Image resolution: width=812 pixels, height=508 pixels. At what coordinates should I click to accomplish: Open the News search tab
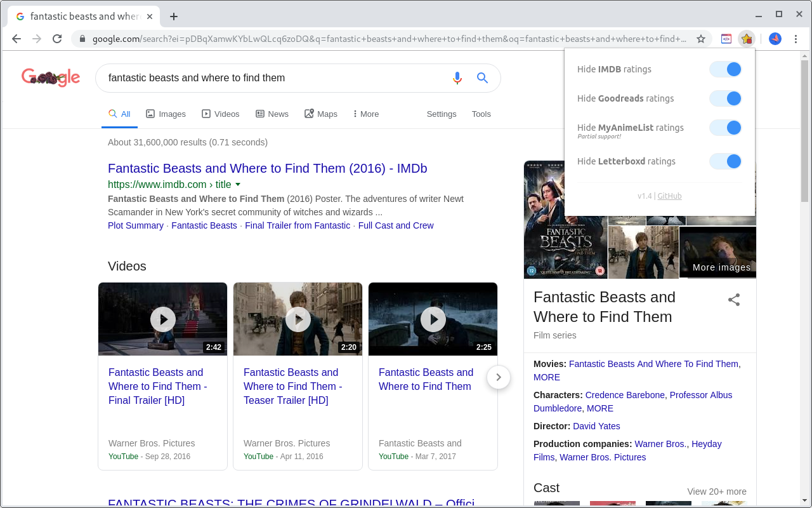pos(272,114)
